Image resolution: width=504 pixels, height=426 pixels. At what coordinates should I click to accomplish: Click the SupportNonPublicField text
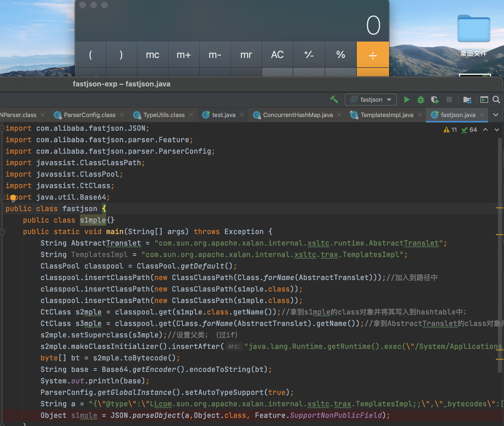pos(336,415)
